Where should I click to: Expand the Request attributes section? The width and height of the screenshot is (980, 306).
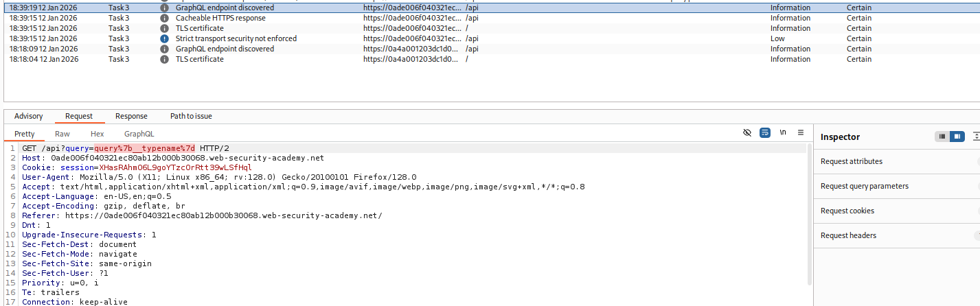tap(852, 161)
